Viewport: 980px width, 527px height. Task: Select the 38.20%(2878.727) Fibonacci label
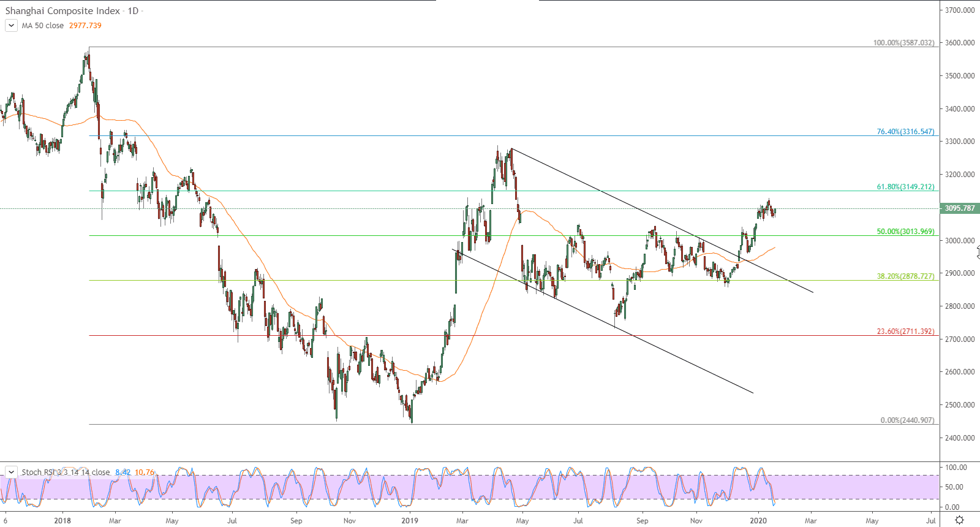[906, 276]
